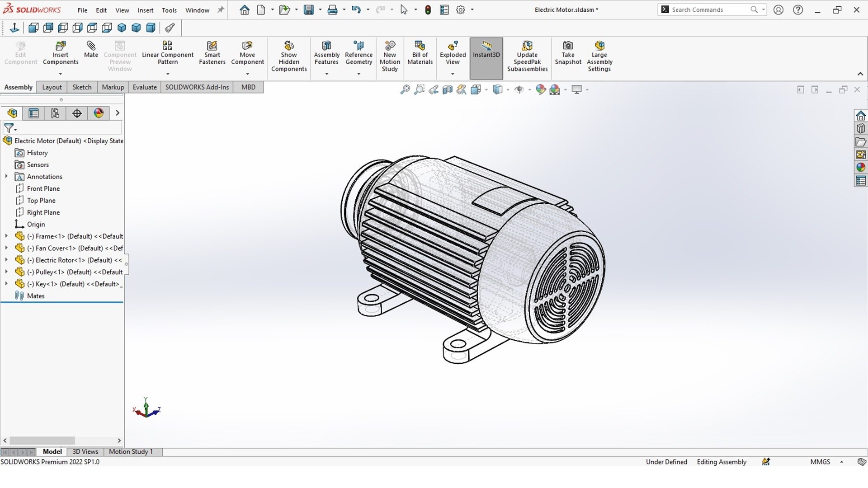Click the Normal To view orientation button
868x488 pixels.
[x=14, y=28]
